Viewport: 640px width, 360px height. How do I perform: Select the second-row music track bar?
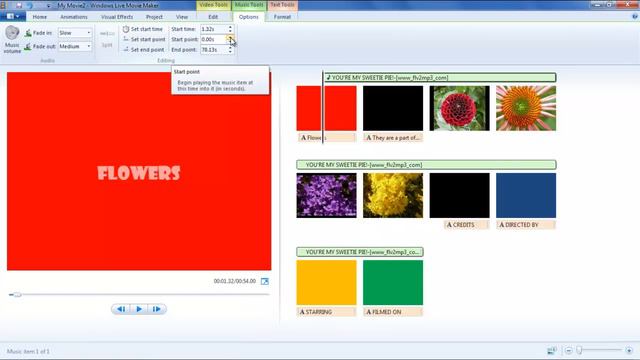click(426, 165)
